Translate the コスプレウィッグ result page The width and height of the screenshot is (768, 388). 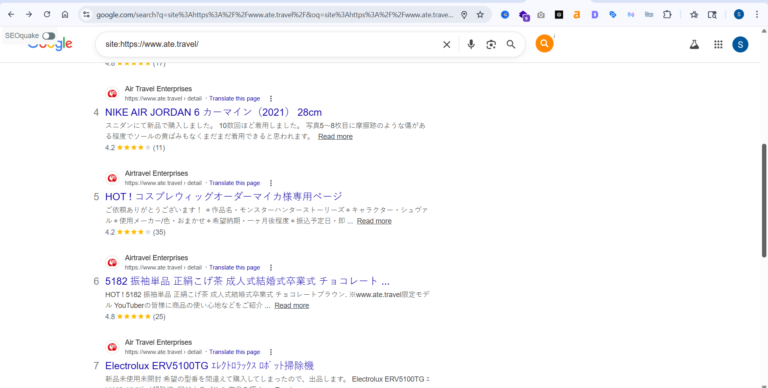(235, 183)
